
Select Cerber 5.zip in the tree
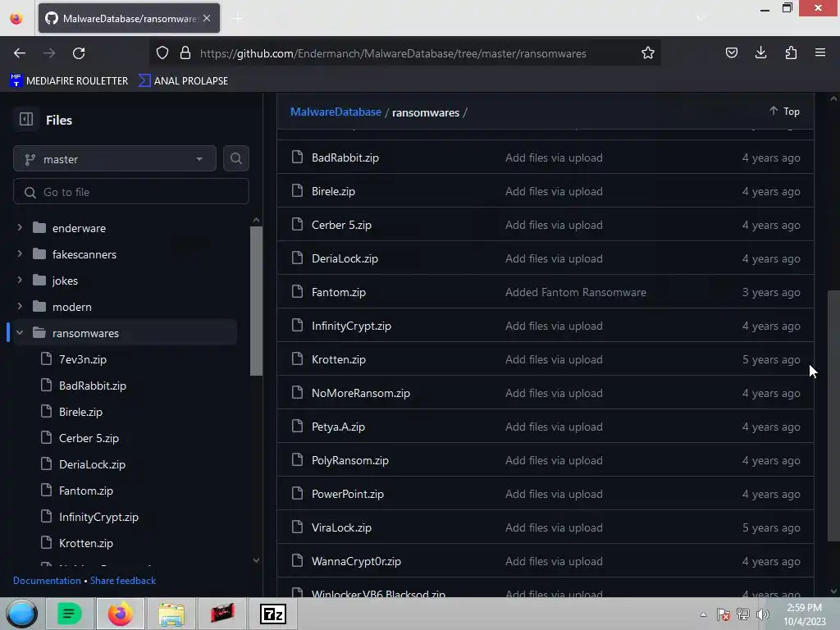click(89, 438)
